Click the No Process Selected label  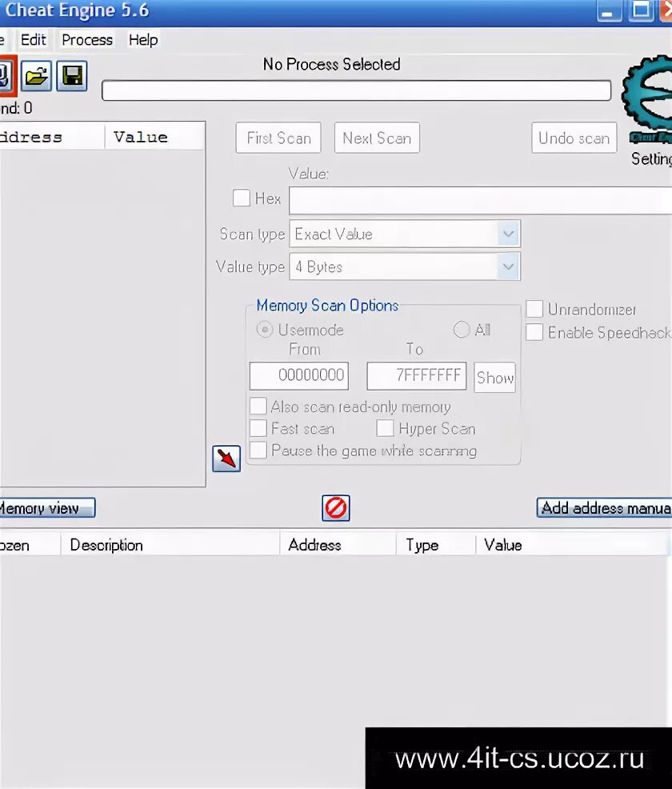(x=331, y=64)
